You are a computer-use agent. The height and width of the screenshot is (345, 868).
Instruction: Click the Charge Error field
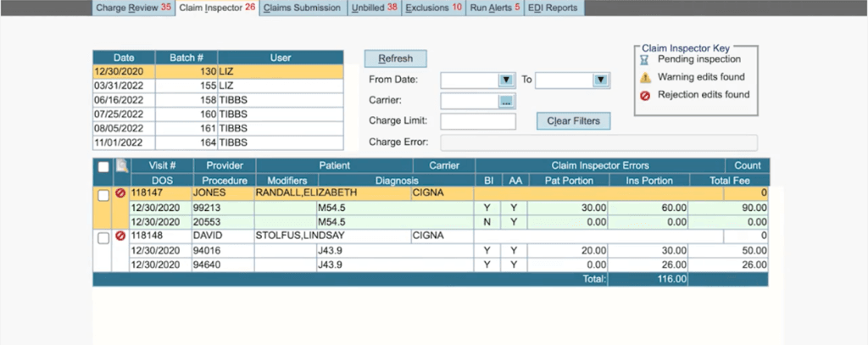(x=599, y=142)
